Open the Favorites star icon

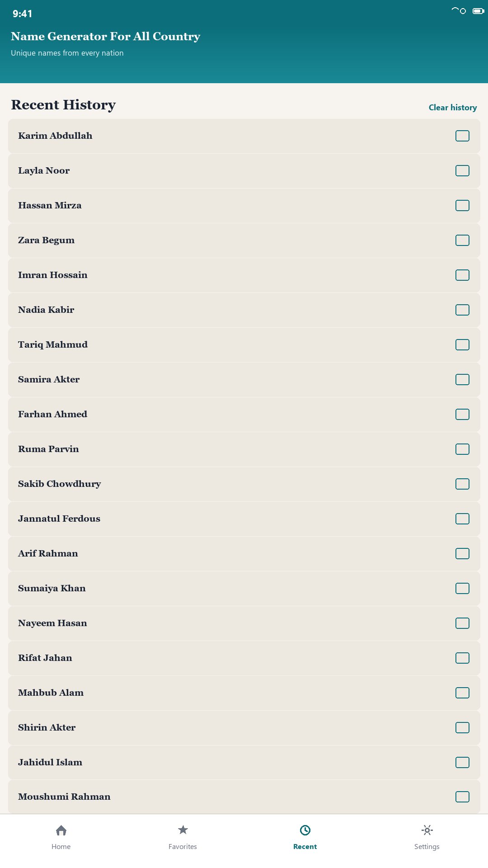click(x=183, y=830)
